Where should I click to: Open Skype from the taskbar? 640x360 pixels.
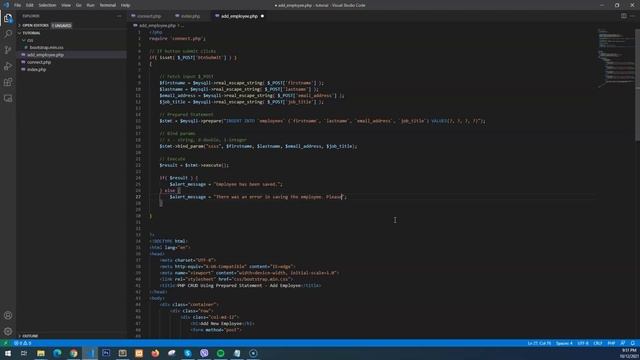[x=188, y=353]
